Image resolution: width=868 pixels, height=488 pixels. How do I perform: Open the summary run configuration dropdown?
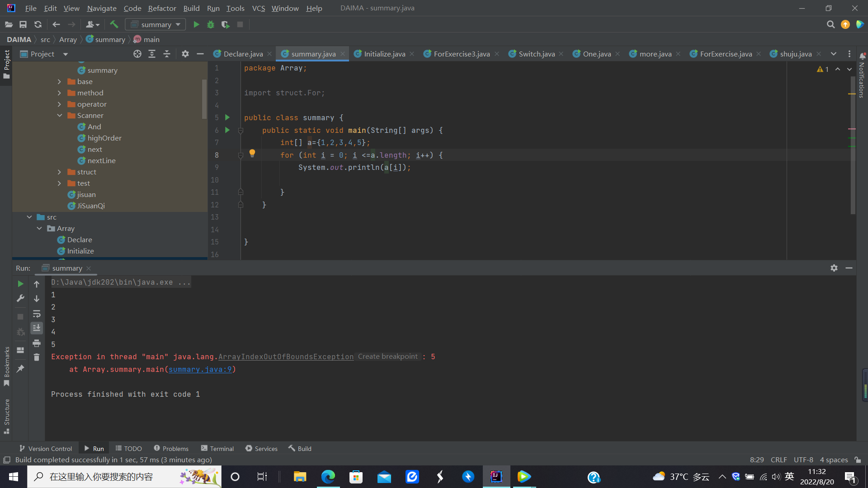click(156, 24)
